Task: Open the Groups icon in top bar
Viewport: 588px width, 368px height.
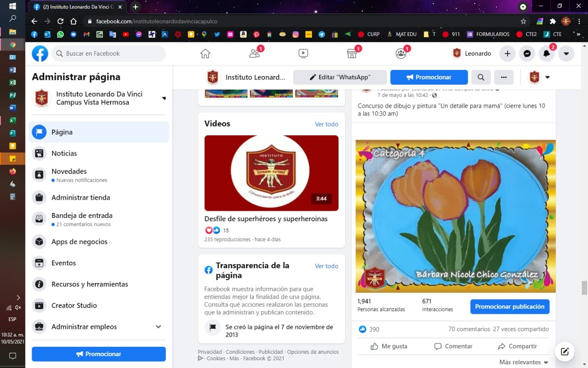Action: tap(401, 53)
